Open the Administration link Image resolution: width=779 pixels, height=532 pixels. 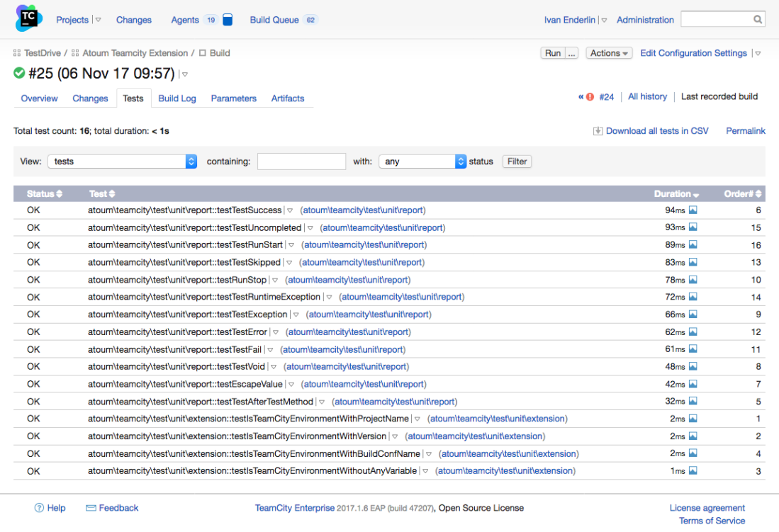tap(645, 20)
